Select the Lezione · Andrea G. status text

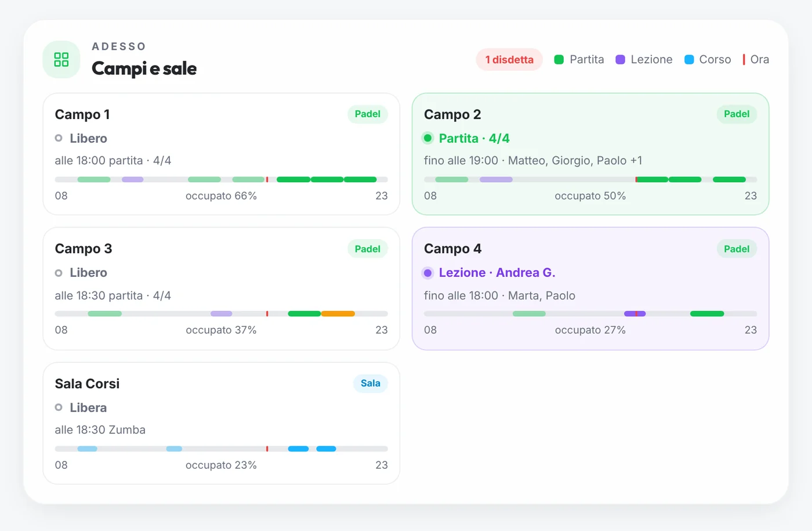[497, 273]
